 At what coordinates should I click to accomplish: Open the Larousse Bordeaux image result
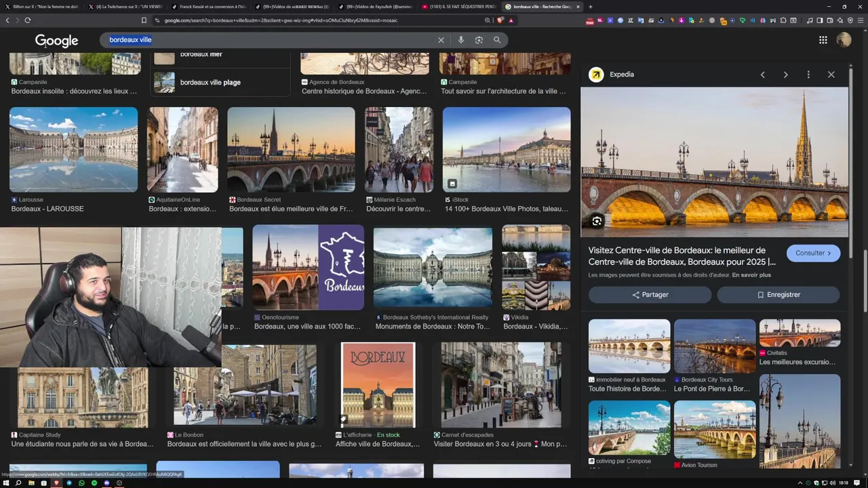(x=73, y=150)
